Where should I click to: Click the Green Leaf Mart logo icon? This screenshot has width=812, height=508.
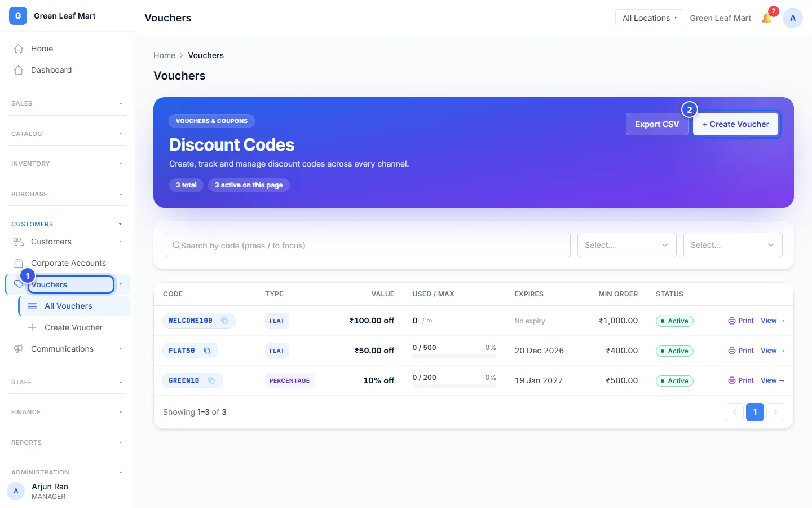[x=18, y=16]
